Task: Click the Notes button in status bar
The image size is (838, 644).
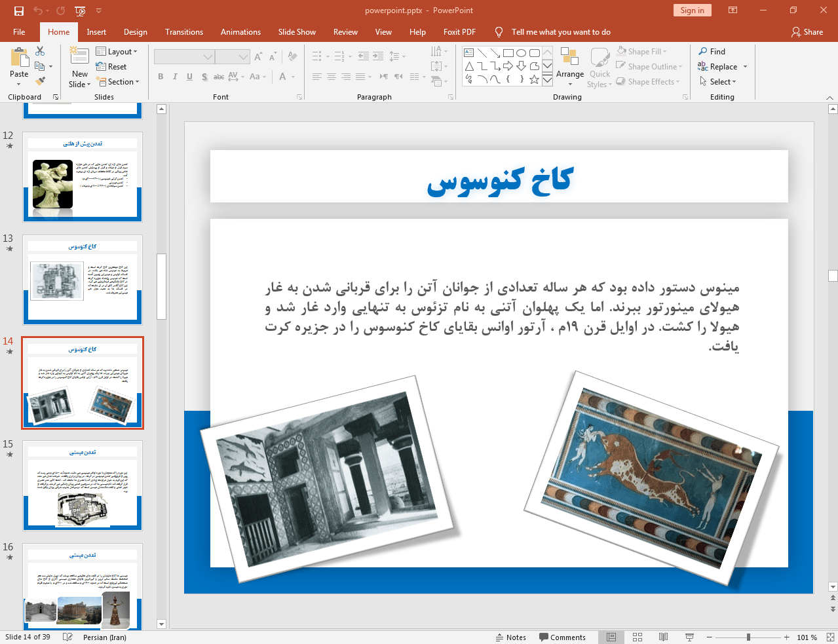Action: pyautogui.click(x=511, y=637)
